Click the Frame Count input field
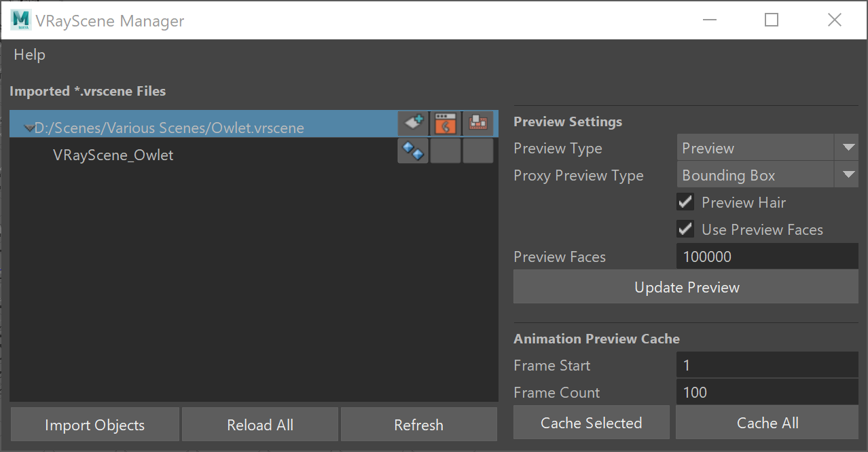Image resolution: width=868 pixels, height=452 pixels. [767, 392]
